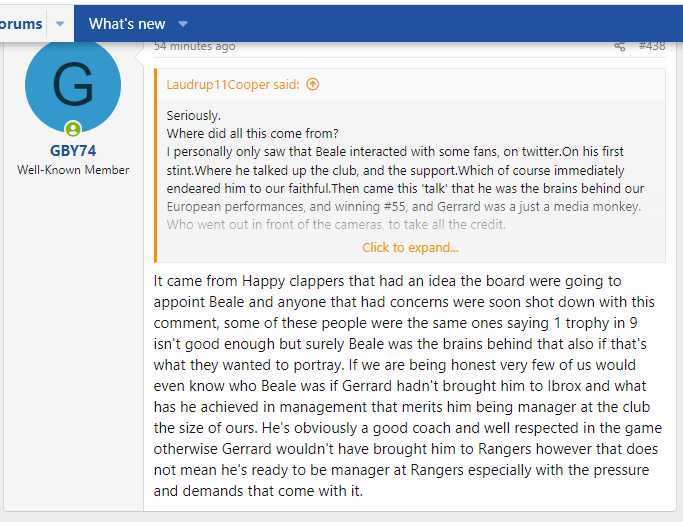Open GBY74's avatar profile picture
This screenshot has height=522, width=683.
[x=73, y=86]
